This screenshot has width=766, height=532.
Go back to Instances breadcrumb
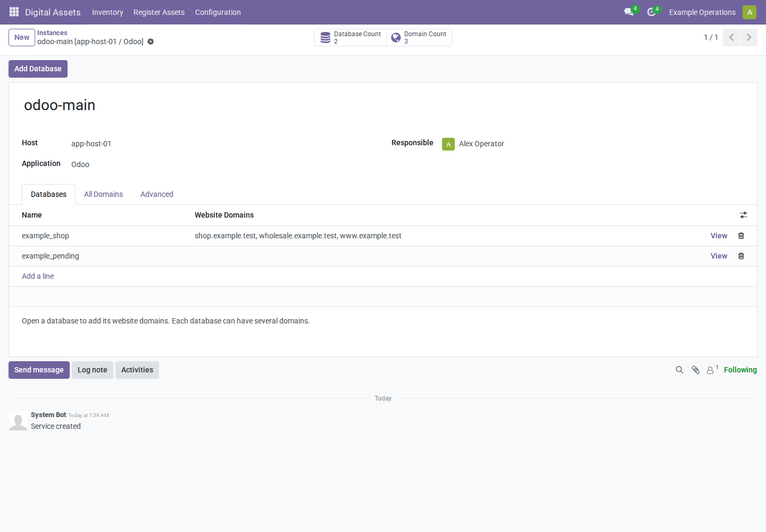[52, 33]
